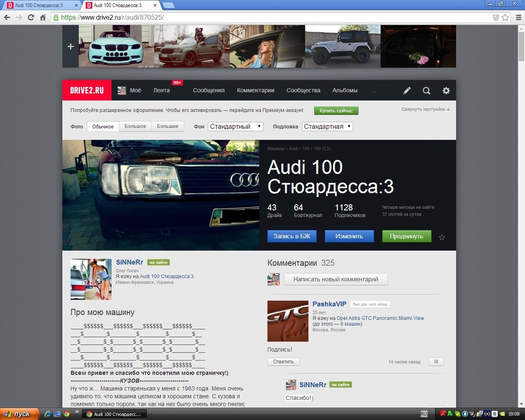525x420 pixels.
Task: Select Обычное photo size option
Action: (103, 127)
